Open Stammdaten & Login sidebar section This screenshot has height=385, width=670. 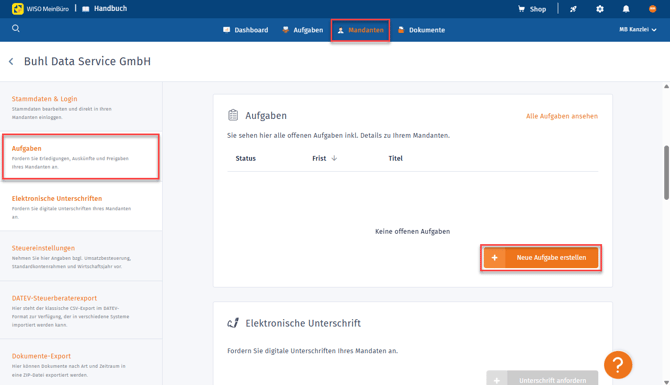tap(81, 107)
